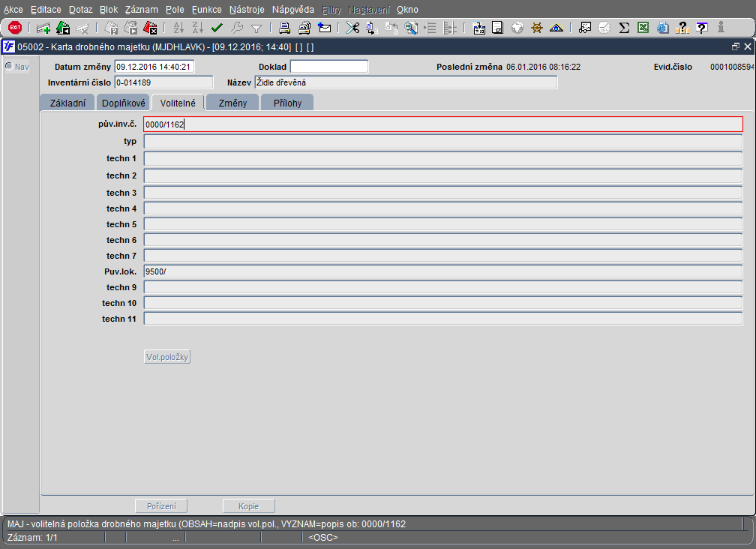Click the multiple-copies printer icon
This screenshot has height=549, width=756.
pos(304,28)
